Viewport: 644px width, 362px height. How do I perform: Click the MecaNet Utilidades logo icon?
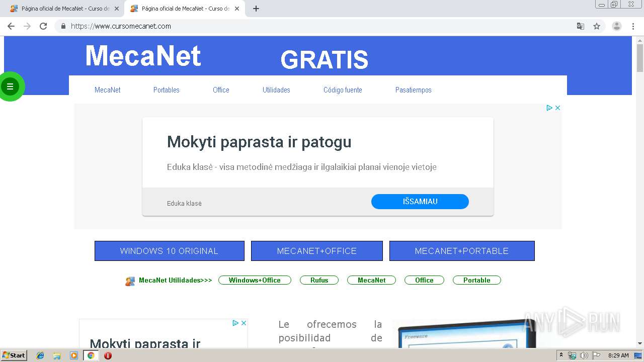130,281
